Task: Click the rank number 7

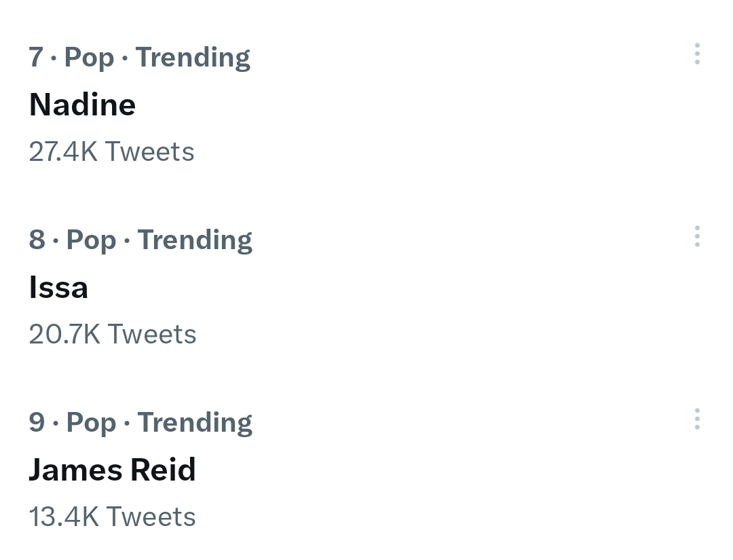Action: coord(36,58)
